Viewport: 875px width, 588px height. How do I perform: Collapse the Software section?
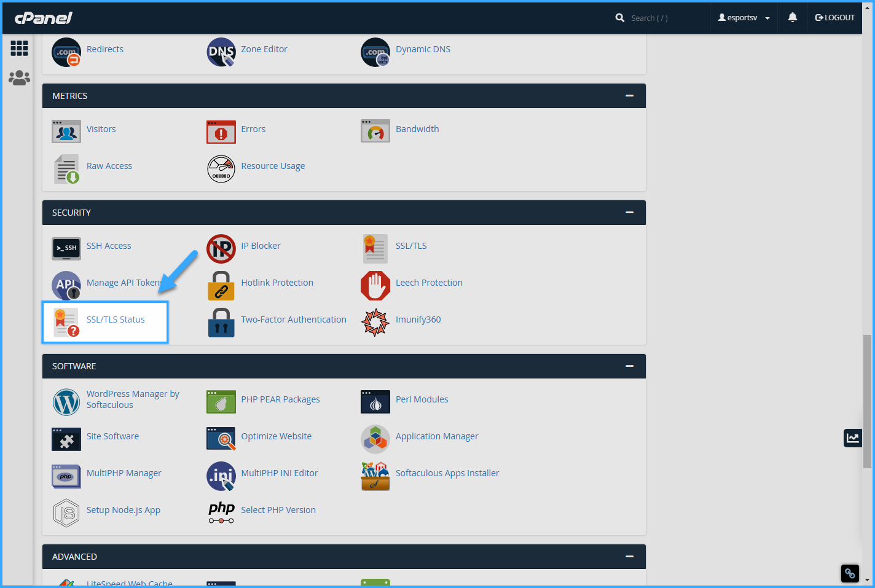629,366
